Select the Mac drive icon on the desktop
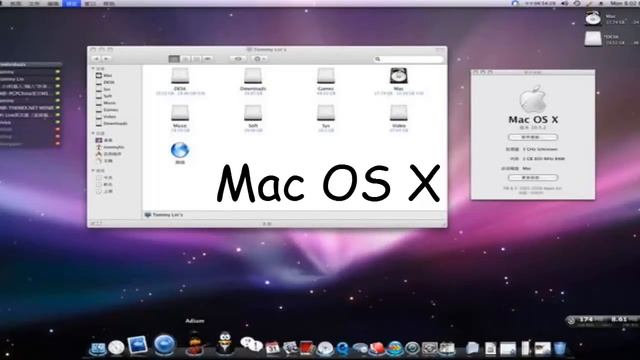The image size is (640, 360). [593, 19]
